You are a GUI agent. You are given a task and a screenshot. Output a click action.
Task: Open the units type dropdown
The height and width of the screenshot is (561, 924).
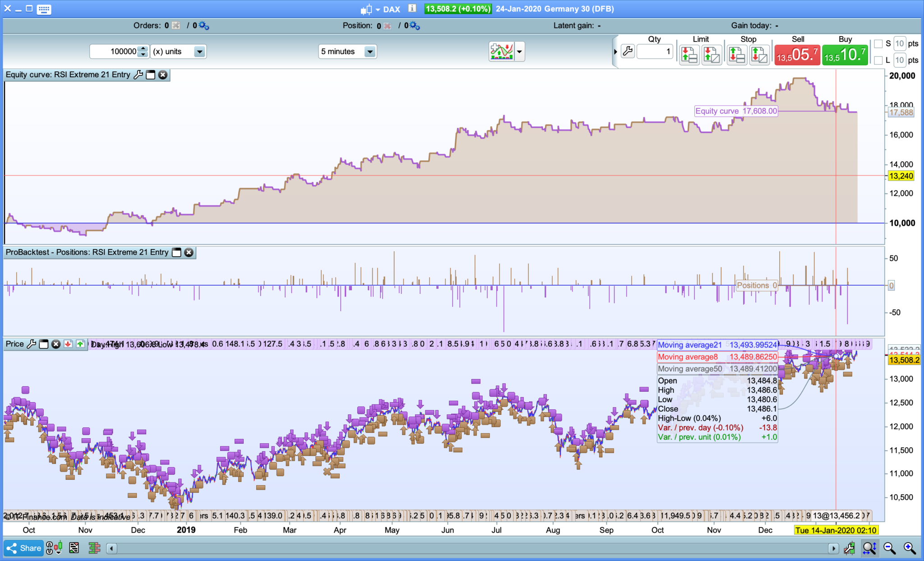point(199,51)
